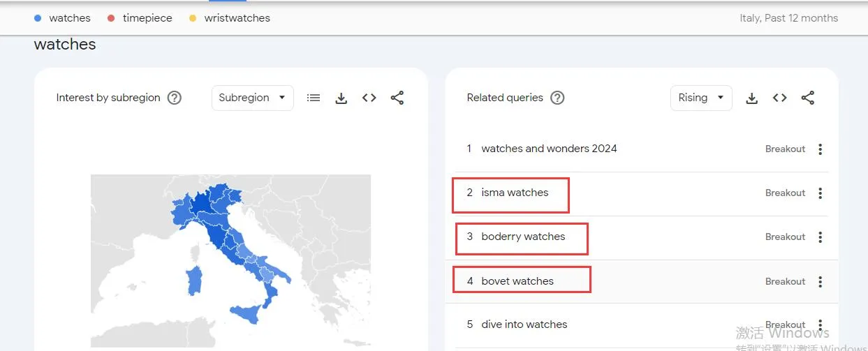Screen dimensions: 868x351
Task: Embed the subregion map widget
Action: click(369, 98)
